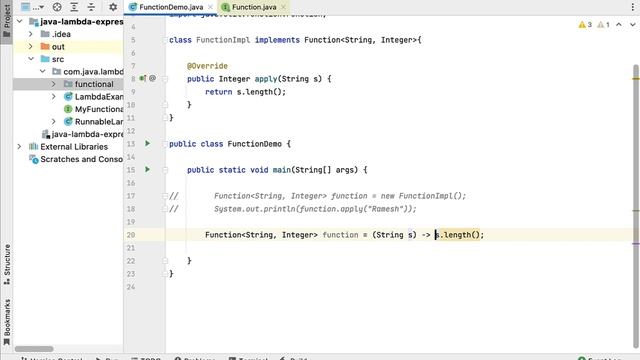Expand the LambdaExample class node
Screen dimensions: 640x360
pyautogui.click(x=54, y=97)
